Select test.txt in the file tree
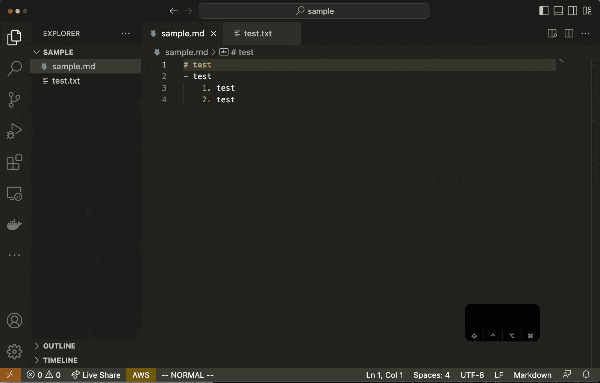600x383 pixels. (x=86, y=81)
